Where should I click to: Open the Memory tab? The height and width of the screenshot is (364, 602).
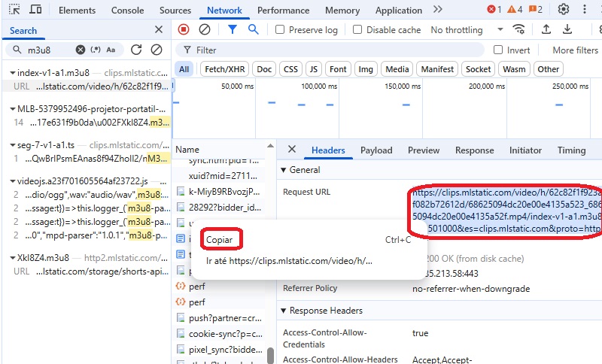(x=342, y=11)
